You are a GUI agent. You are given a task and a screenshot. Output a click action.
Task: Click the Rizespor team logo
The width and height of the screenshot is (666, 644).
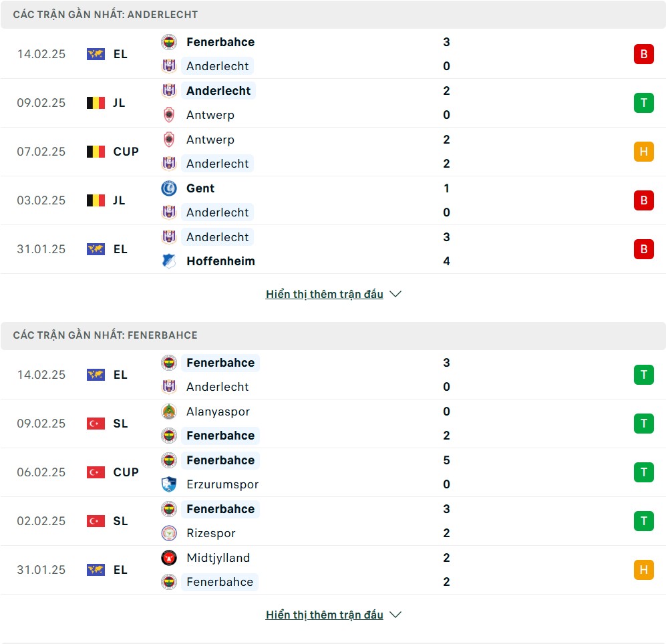[x=169, y=533]
